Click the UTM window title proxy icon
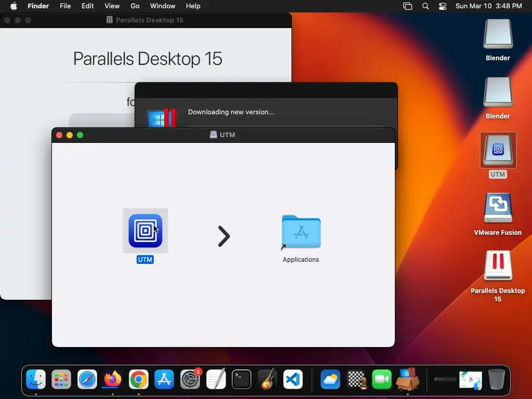532x399 pixels. [x=214, y=135]
